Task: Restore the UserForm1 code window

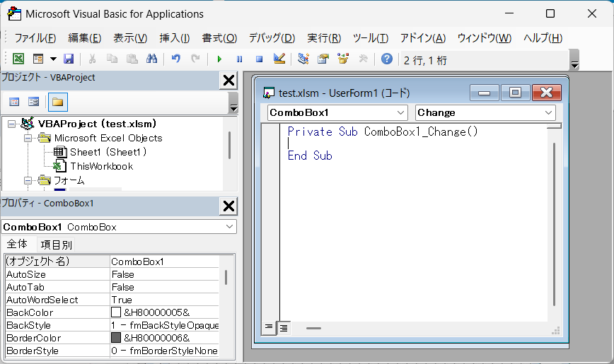Action: (515, 93)
